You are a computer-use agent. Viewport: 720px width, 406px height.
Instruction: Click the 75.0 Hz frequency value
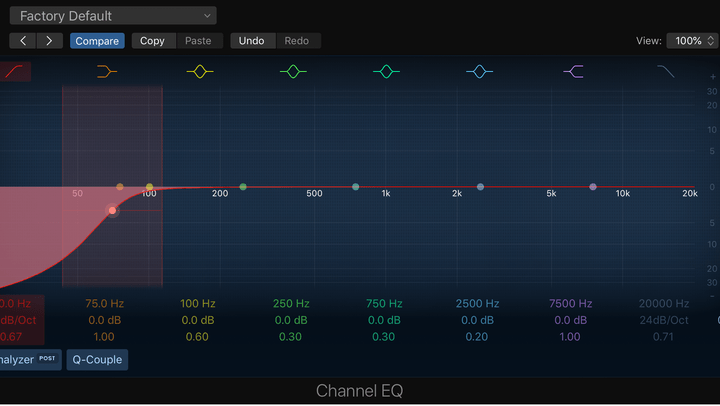[105, 304]
